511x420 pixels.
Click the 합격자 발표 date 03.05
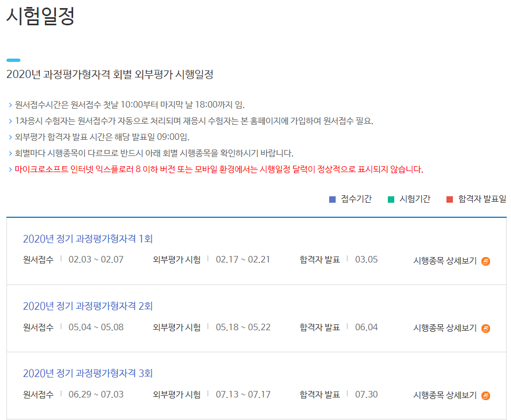(x=366, y=260)
